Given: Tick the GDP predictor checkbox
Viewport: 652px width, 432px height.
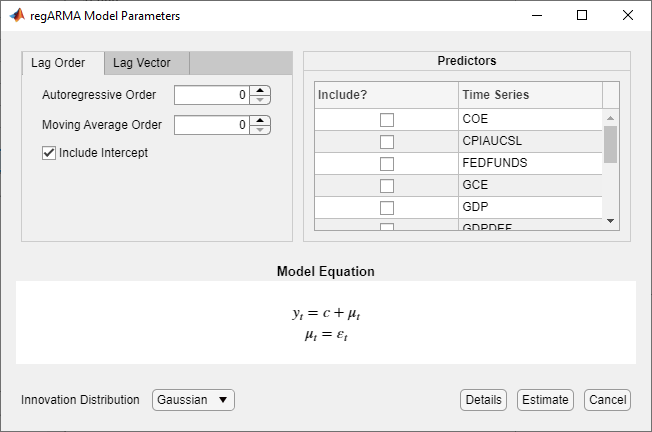Looking at the screenshot, I should click(x=386, y=207).
